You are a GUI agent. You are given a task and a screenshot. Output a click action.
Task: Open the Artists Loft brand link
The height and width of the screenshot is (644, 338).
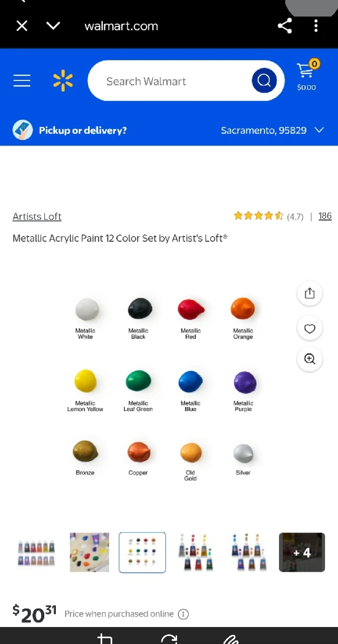click(37, 216)
